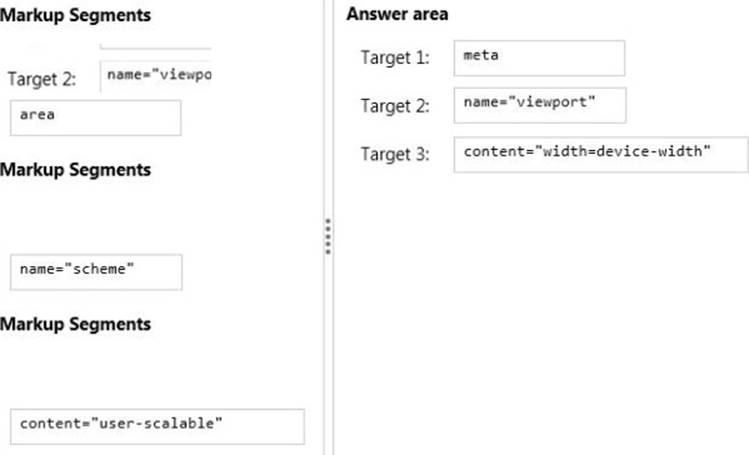
Task: Click "Target 2:" label in the Answer area
Action: click(x=395, y=105)
